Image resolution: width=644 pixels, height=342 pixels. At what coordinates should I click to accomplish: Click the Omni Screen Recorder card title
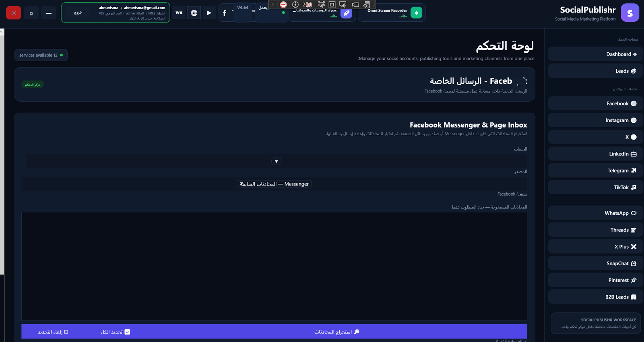click(387, 10)
